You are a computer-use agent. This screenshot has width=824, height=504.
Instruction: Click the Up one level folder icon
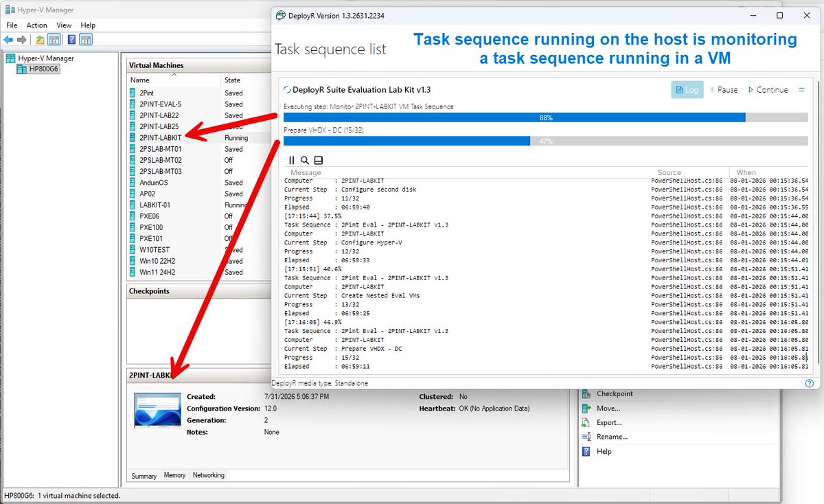click(41, 40)
